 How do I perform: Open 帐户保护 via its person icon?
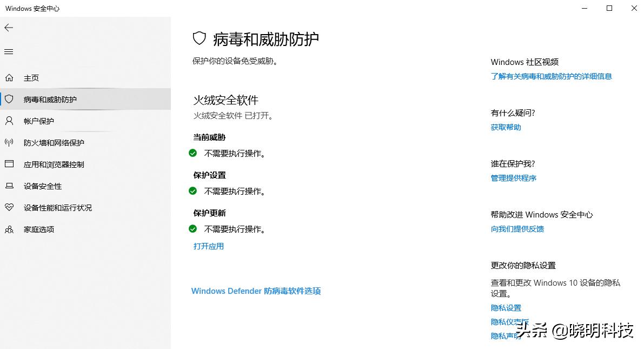(x=9, y=121)
